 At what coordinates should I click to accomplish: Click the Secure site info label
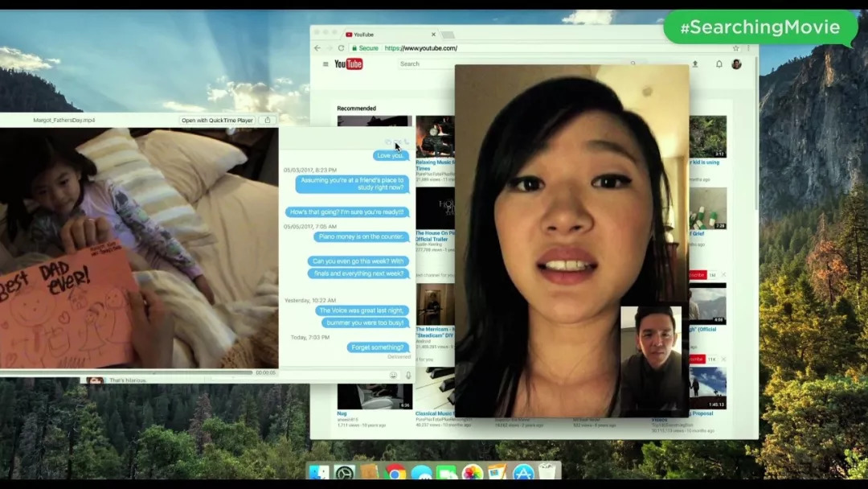366,48
